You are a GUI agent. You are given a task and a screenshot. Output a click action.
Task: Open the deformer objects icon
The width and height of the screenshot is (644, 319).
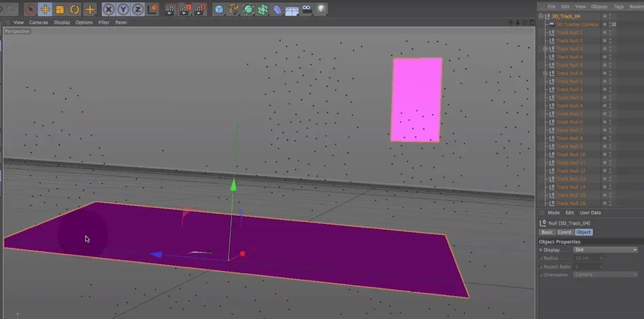point(278,10)
